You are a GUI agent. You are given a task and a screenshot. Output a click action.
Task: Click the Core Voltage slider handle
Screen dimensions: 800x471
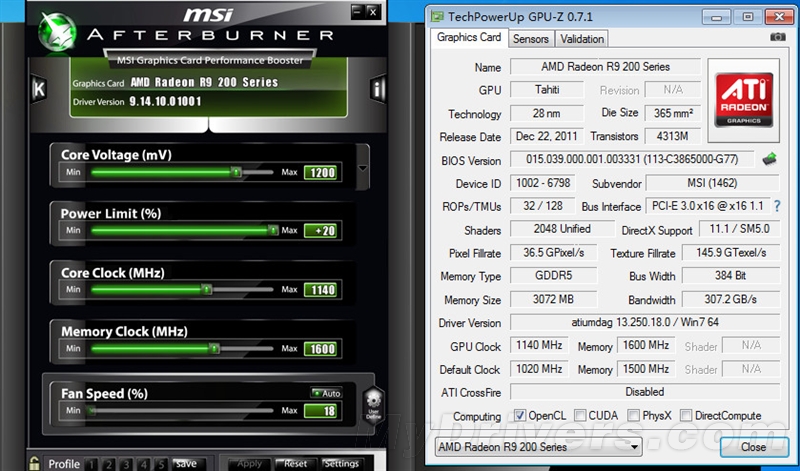coord(236,172)
